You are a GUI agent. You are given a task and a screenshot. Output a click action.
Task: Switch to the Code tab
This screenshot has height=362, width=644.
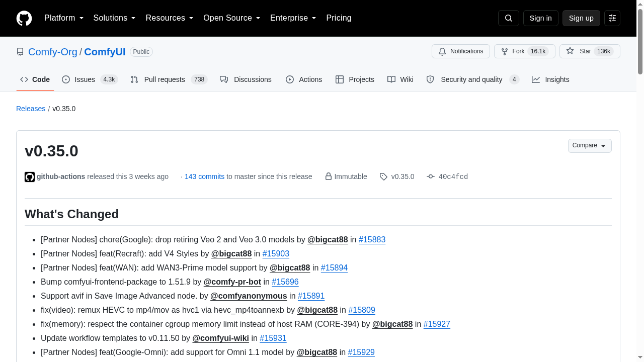click(35, 79)
